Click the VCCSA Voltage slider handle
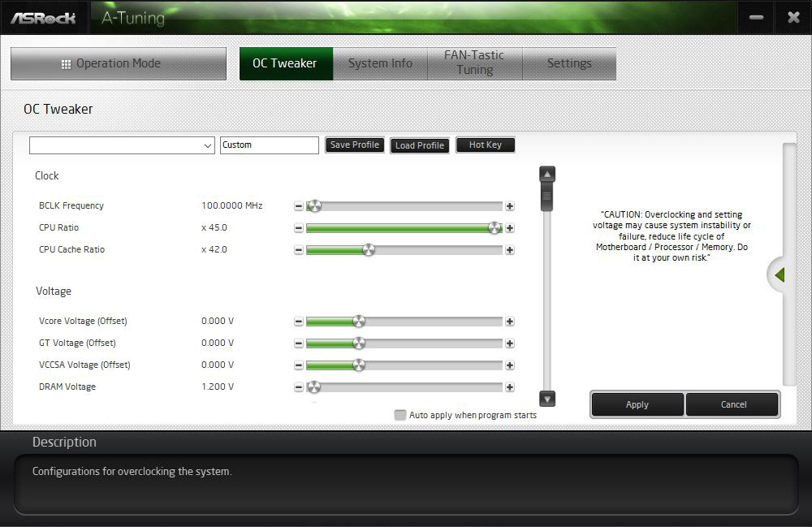812x527 pixels. coord(358,365)
